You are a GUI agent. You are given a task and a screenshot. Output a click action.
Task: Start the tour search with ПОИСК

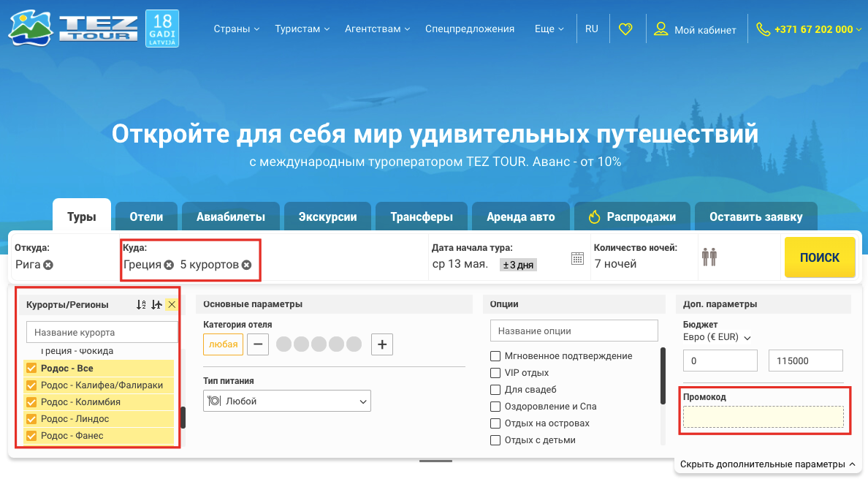(x=820, y=257)
